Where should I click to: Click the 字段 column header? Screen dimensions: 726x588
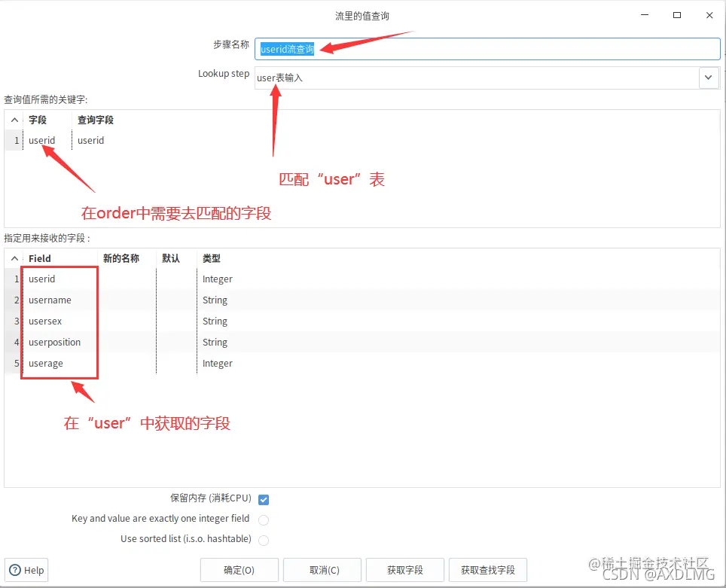pos(47,120)
